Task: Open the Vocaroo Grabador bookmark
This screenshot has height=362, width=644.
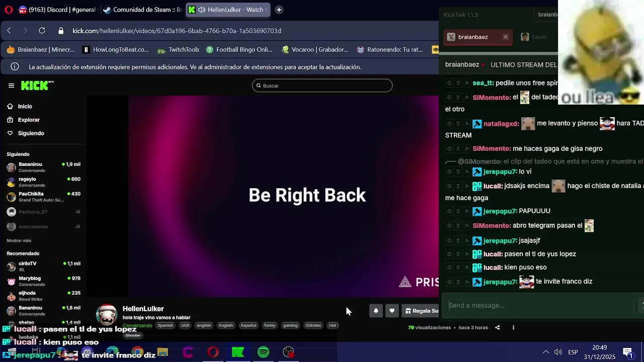Action: point(315,50)
